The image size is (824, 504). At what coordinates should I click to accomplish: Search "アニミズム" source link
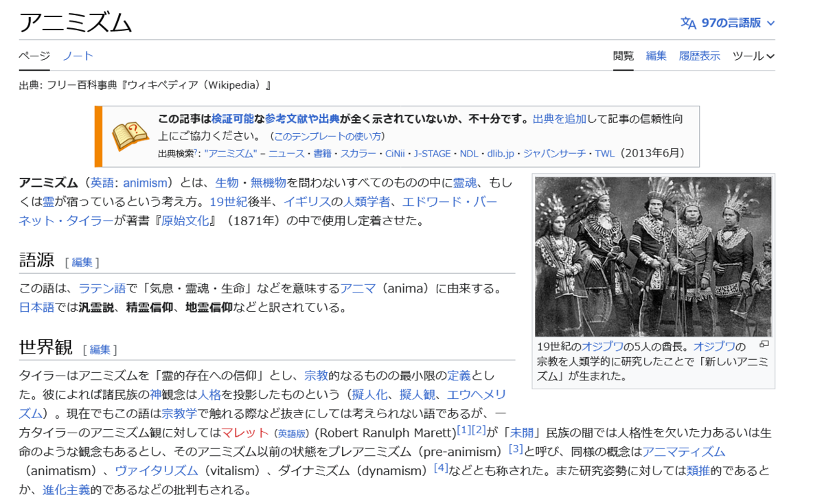[x=231, y=154]
